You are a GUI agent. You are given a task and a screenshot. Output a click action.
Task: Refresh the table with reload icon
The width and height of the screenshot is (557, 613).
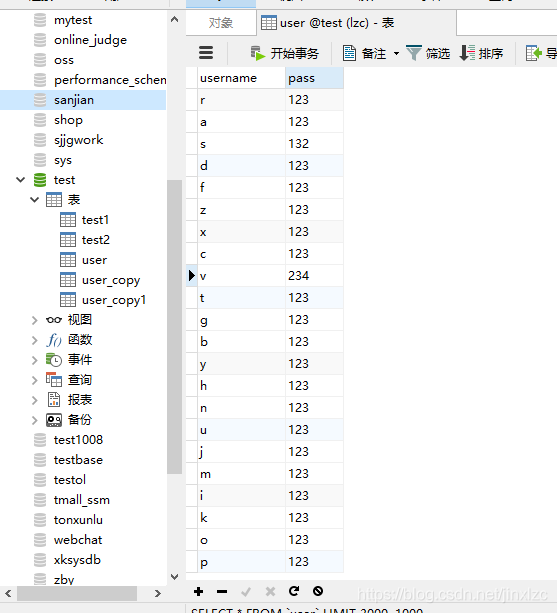click(294, 591)
